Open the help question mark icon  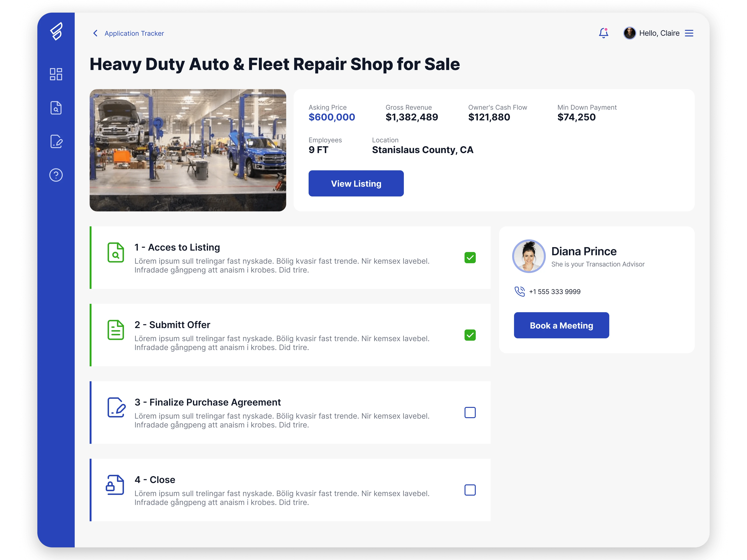tap(56, 175)
